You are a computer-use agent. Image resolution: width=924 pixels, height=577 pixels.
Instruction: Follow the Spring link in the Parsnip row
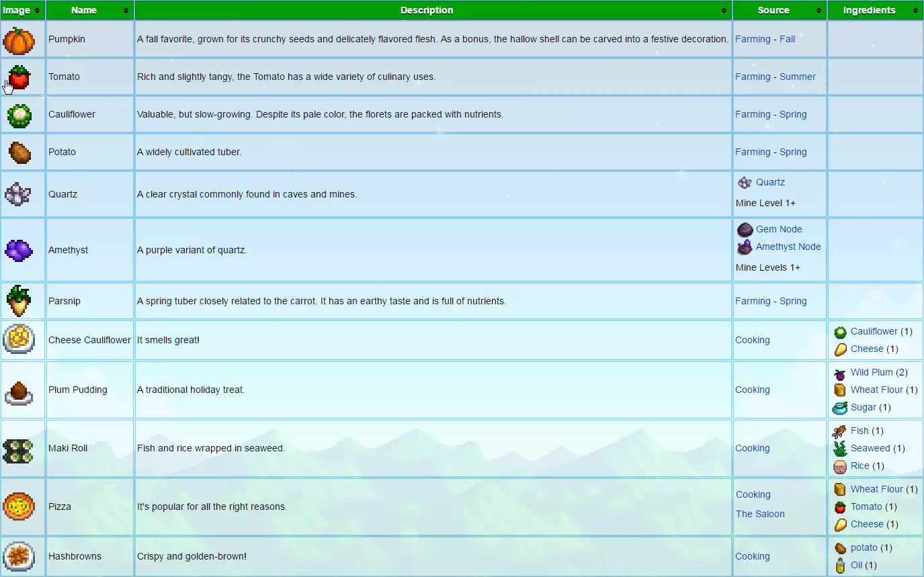[793, 302]
